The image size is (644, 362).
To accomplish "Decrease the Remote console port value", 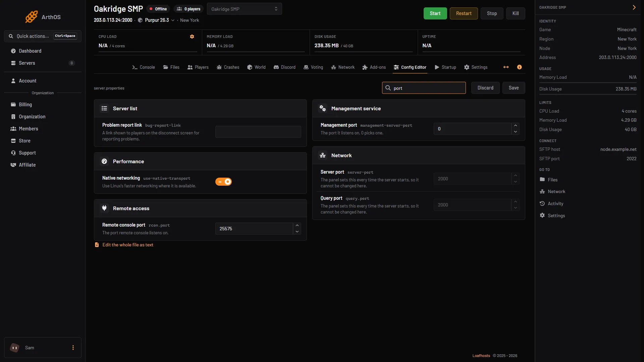I will click(297, 232).
